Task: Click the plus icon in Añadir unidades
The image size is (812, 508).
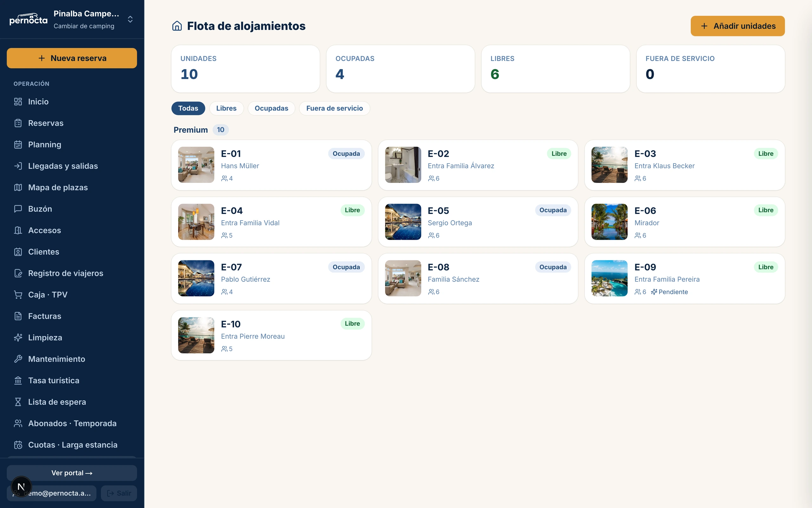Action: pyautogui.click(x=704, y=26)
